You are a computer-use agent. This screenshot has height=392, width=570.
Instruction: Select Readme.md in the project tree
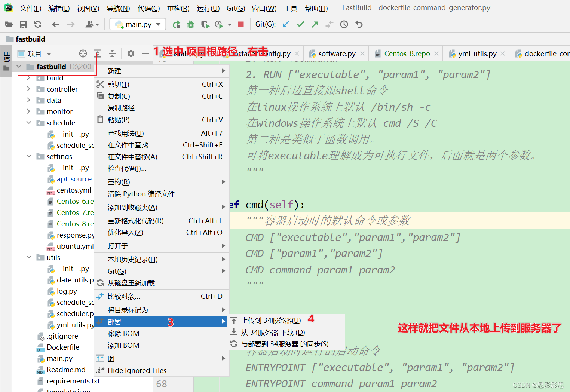coord(66,370)
